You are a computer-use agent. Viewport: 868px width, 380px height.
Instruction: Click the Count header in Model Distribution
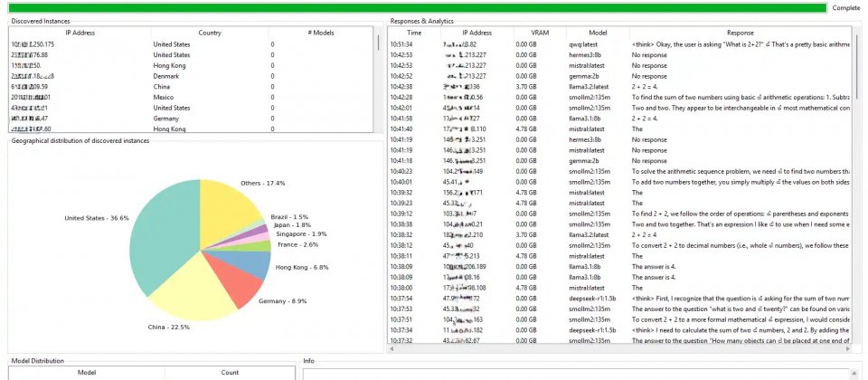228,372
